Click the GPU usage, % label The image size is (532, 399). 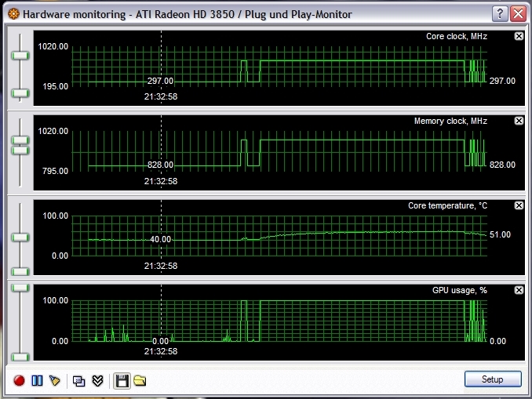click(x=459, y=290)
